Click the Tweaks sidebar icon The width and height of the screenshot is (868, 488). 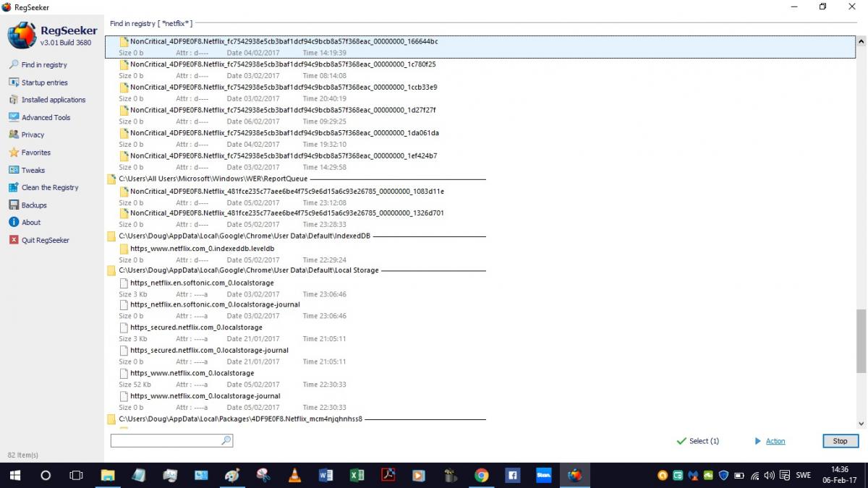coord(14,170)
